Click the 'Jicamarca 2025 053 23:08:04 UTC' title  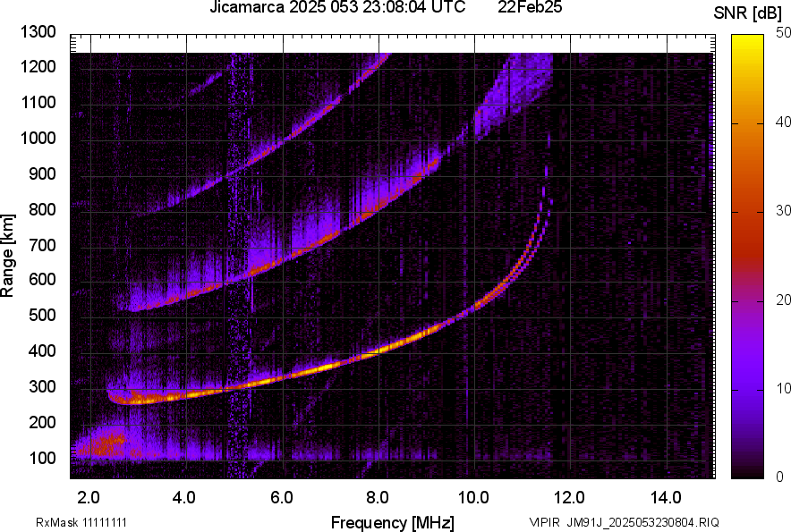pyautogui.click(x=337, y=7)
